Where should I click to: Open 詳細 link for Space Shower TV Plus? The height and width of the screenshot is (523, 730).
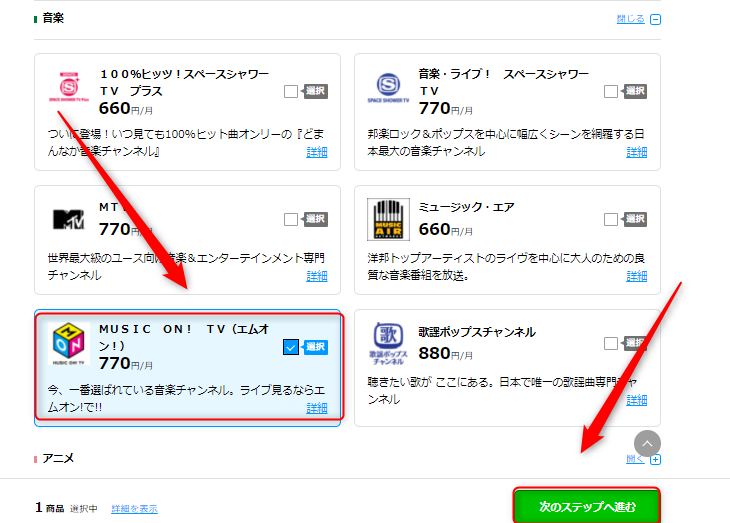(x=317, y=152)
